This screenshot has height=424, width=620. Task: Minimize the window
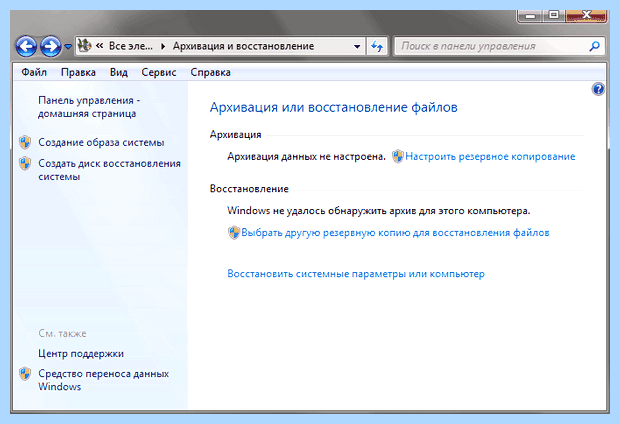(x=530, y=15)
